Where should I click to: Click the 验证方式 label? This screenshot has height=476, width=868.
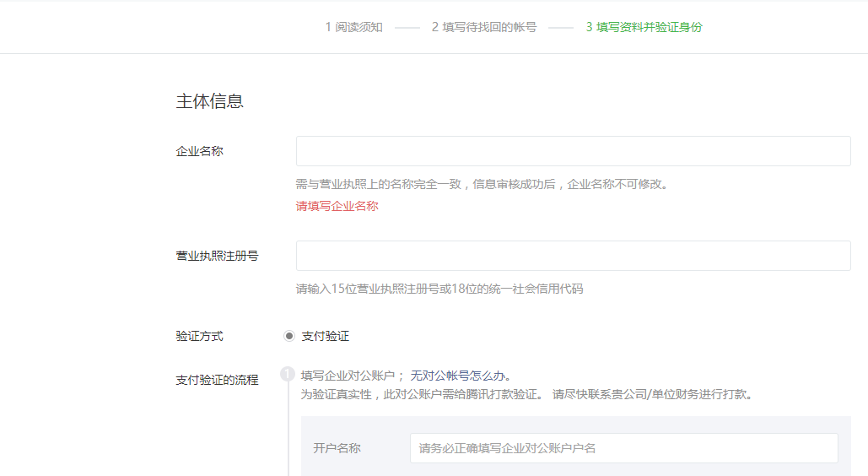199,336
